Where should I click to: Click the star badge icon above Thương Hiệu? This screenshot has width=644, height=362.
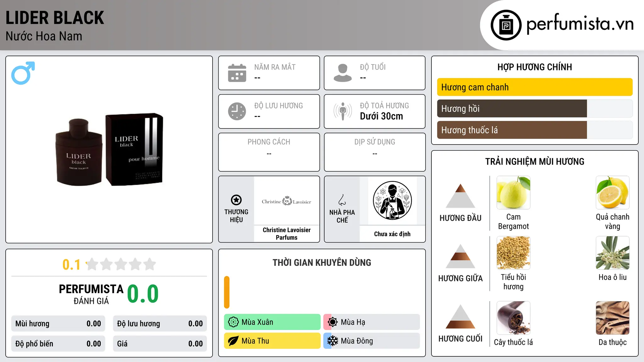click(236, 200)
